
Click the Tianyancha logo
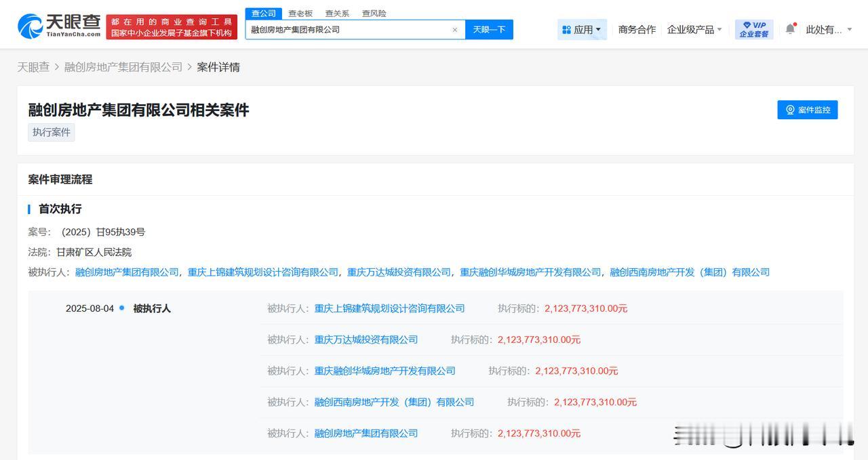point(60,26)
